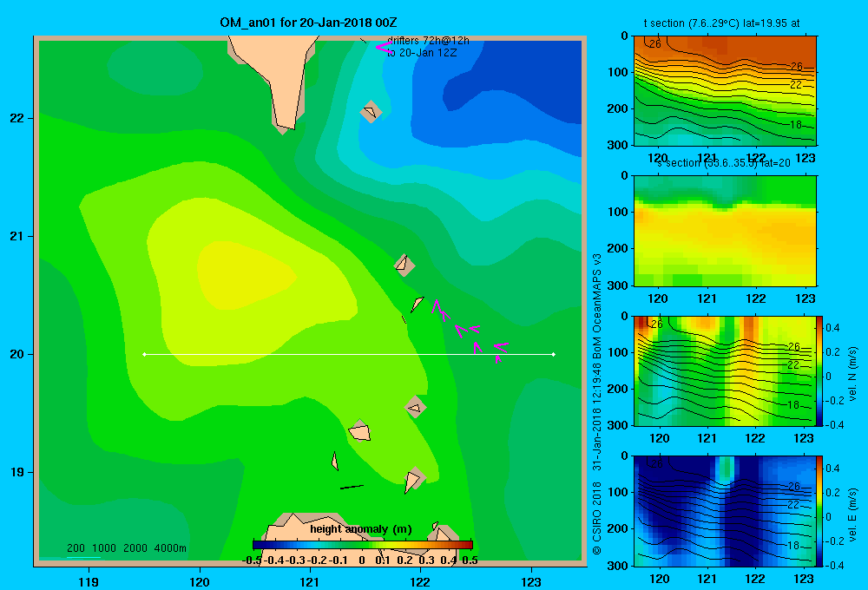
Task: Click the "vel. N (m/s)" color scale bar
Action: (x=820, y=370)
